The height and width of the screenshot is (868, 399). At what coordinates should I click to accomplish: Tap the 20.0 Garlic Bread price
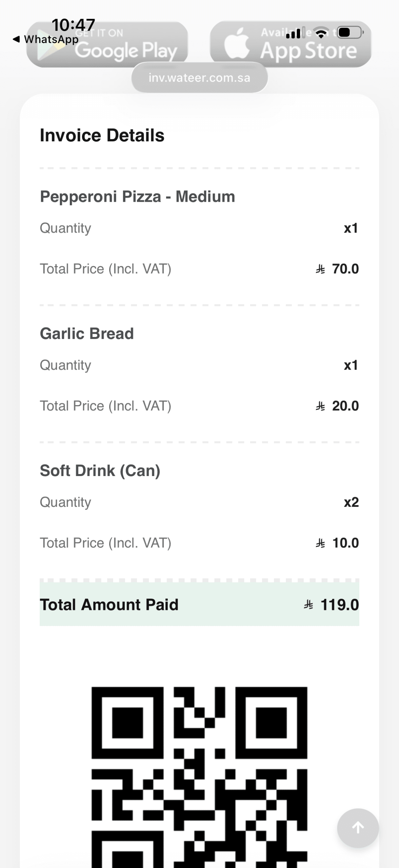coord(345,406)
